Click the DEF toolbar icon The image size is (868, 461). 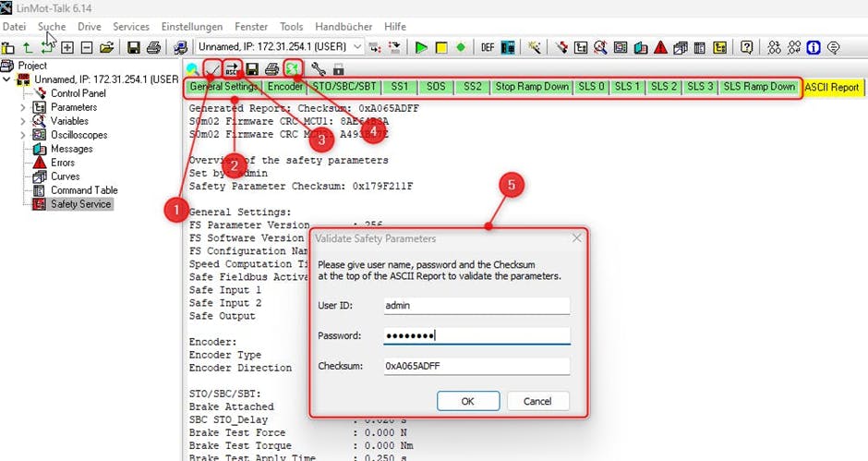tap(487, 47)
